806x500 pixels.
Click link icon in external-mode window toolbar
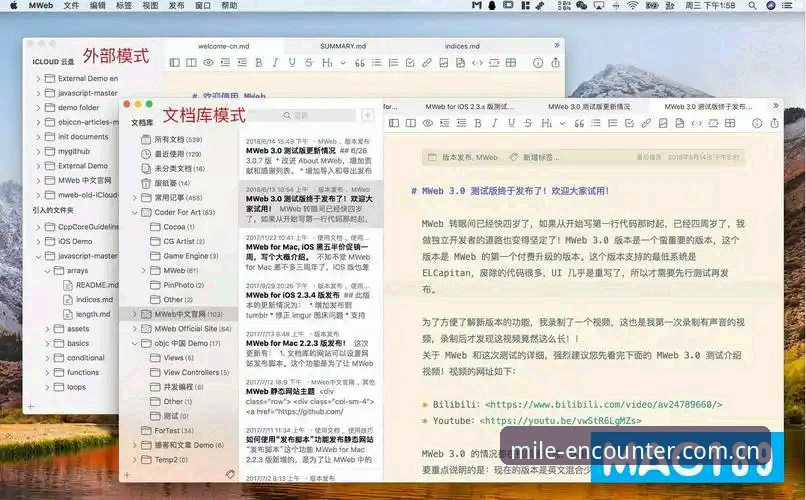point(427,63)
